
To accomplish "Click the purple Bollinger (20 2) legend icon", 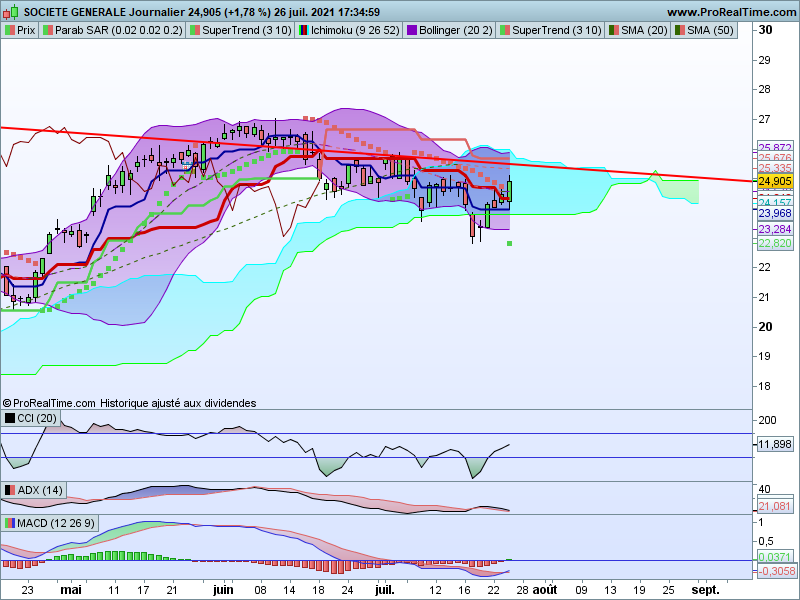I will [x=412, y=31].
